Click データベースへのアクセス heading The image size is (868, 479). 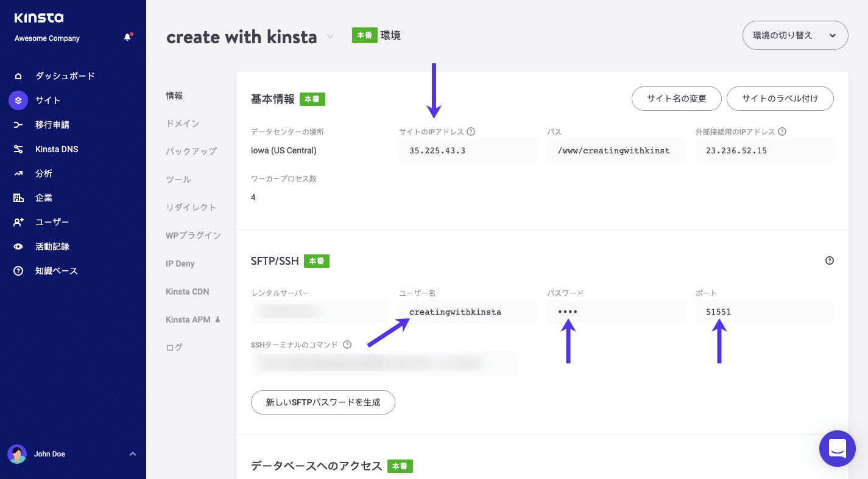point(317,466)
